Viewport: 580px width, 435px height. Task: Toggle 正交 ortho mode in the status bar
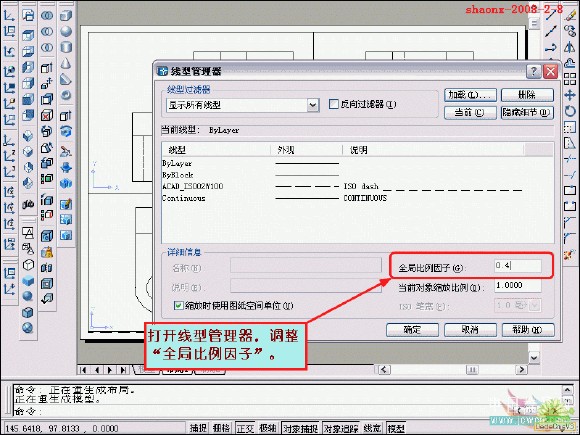tap(245, 428)
